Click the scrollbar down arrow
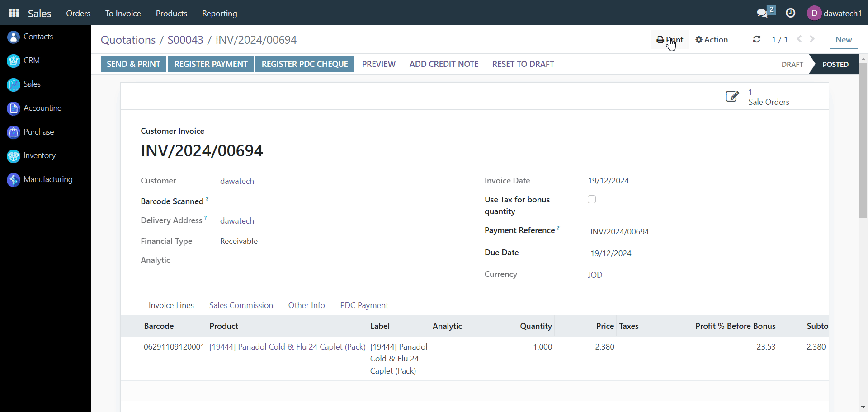This screenshot has height=412, width=868. [x=863, y=407]
